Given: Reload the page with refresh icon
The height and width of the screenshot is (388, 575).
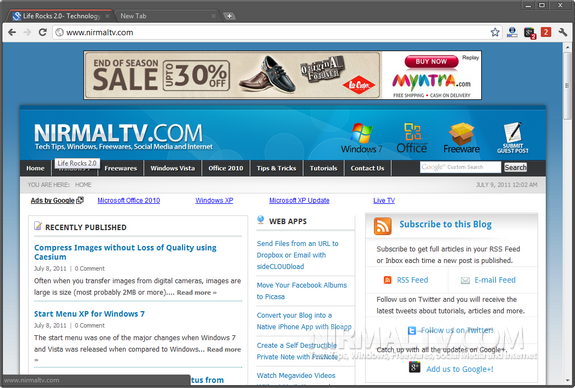Looking at the screenshot, I should pyautogui.click(x=43, y=32).
